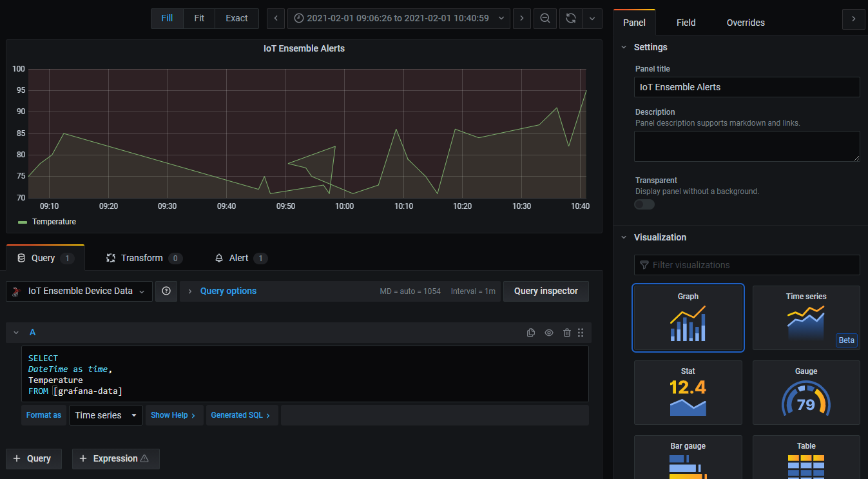Screen dimensions: 868x479
Task: Click the refresh dashboard icon
Action: tap(570, 18)
